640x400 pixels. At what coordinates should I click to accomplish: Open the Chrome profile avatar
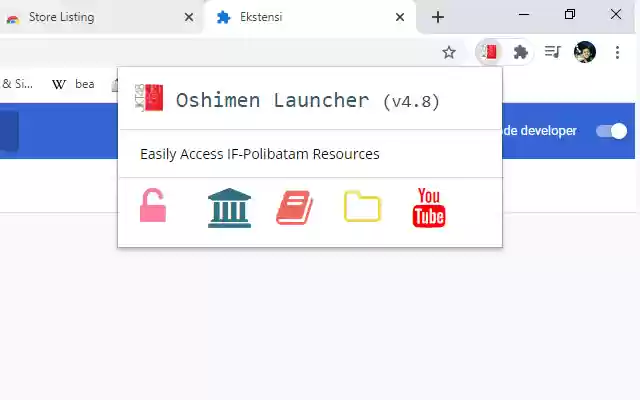tap(585, 52)
